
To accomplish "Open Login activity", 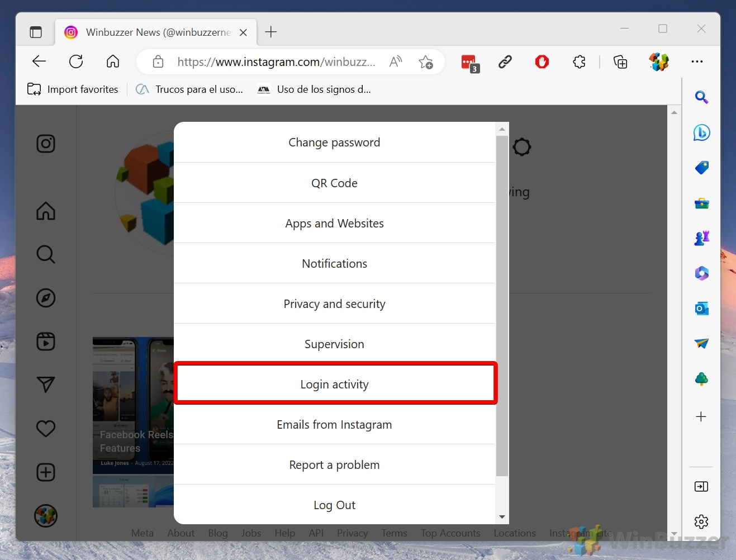I will coord(334,384).
